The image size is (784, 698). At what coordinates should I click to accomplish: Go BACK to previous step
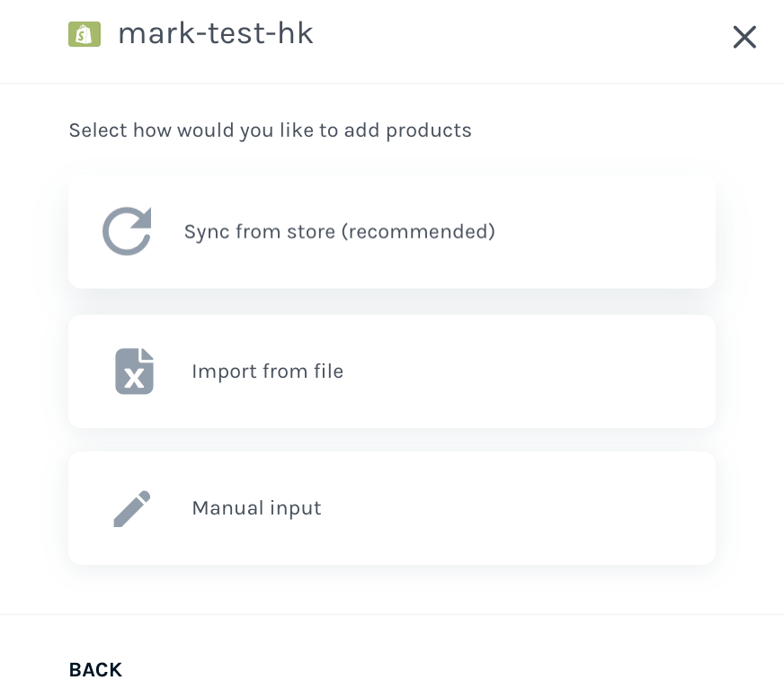tap(95, 669)
